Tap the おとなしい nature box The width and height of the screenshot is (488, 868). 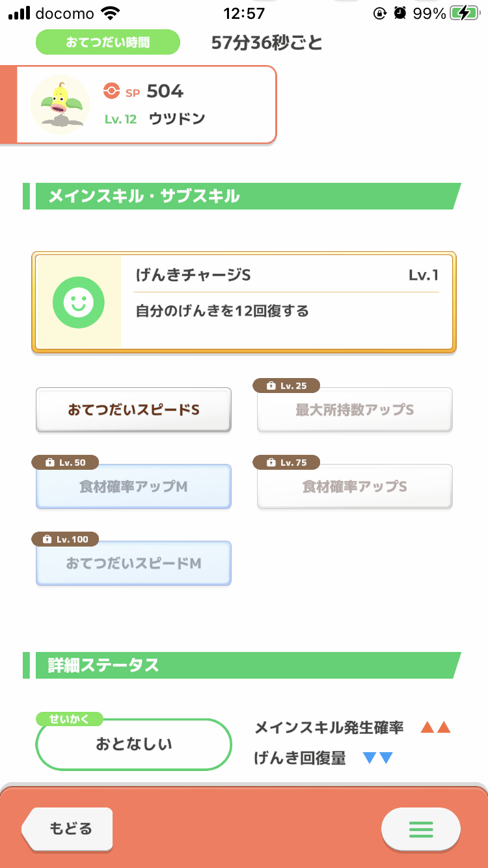[134, 744]
